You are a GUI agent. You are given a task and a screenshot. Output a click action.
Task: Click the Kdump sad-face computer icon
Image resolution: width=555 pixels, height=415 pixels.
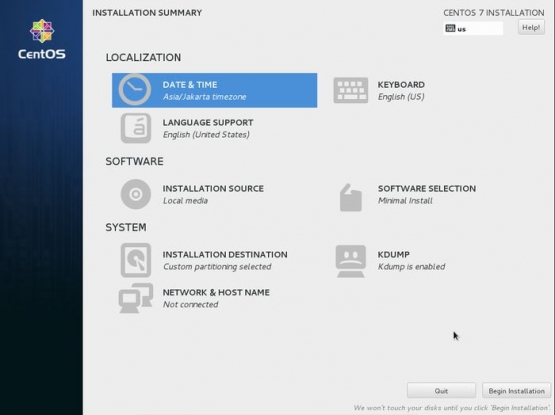[x=350, y=261]
